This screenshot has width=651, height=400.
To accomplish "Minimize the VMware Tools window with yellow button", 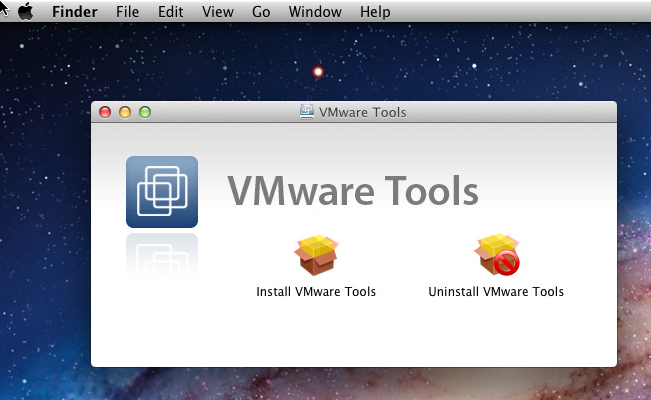I will click(125, 112).
